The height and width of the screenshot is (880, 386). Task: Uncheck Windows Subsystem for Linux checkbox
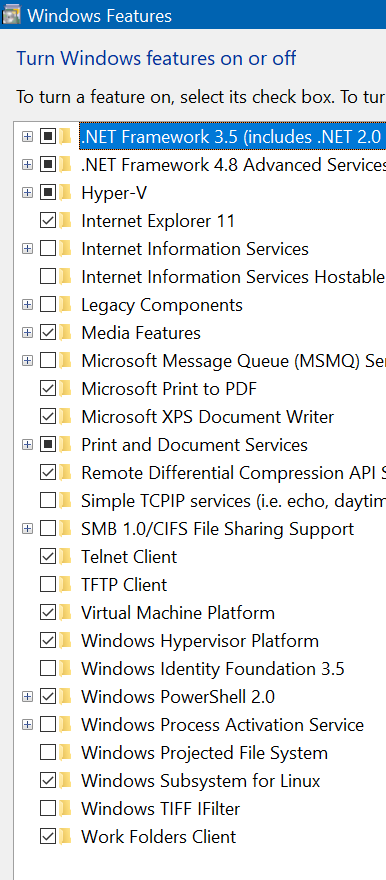[x=48, y=781]
